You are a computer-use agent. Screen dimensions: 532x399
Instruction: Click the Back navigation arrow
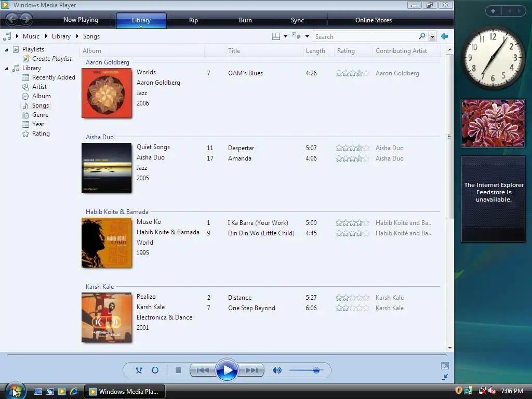(x=12, y=19)
